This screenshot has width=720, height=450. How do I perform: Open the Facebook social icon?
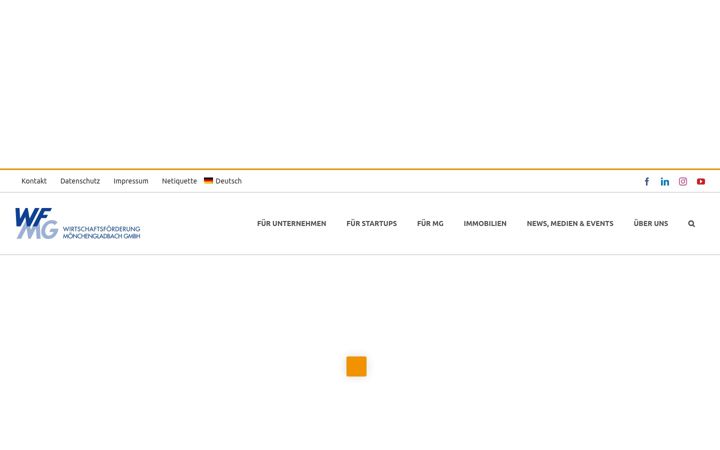click(647, 181)
